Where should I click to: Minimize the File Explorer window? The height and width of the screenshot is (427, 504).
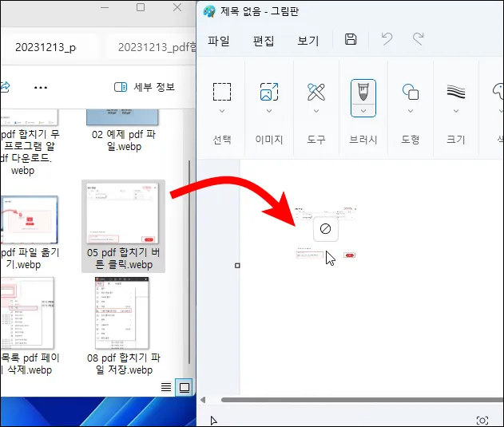click(x=105, y=7)
